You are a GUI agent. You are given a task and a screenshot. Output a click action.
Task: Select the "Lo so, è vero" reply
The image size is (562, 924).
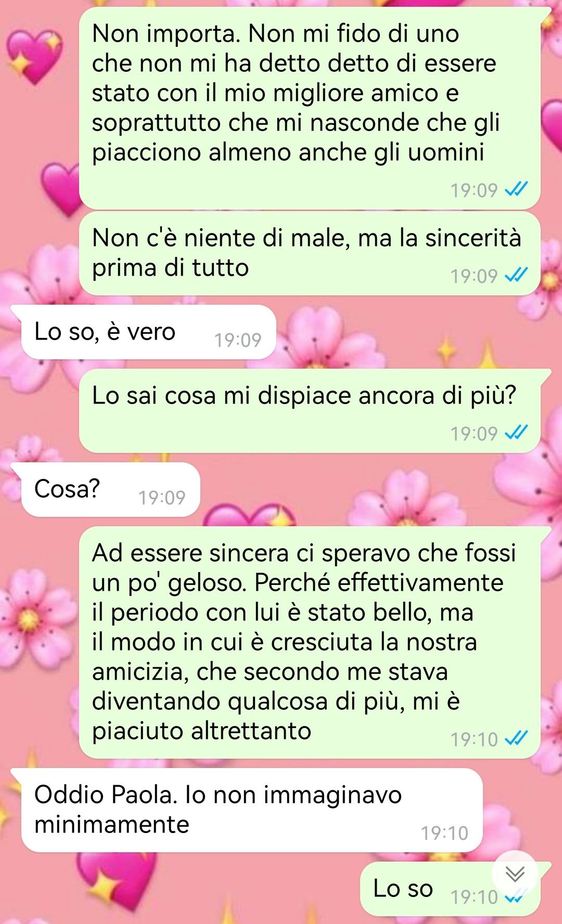[148, 332]
